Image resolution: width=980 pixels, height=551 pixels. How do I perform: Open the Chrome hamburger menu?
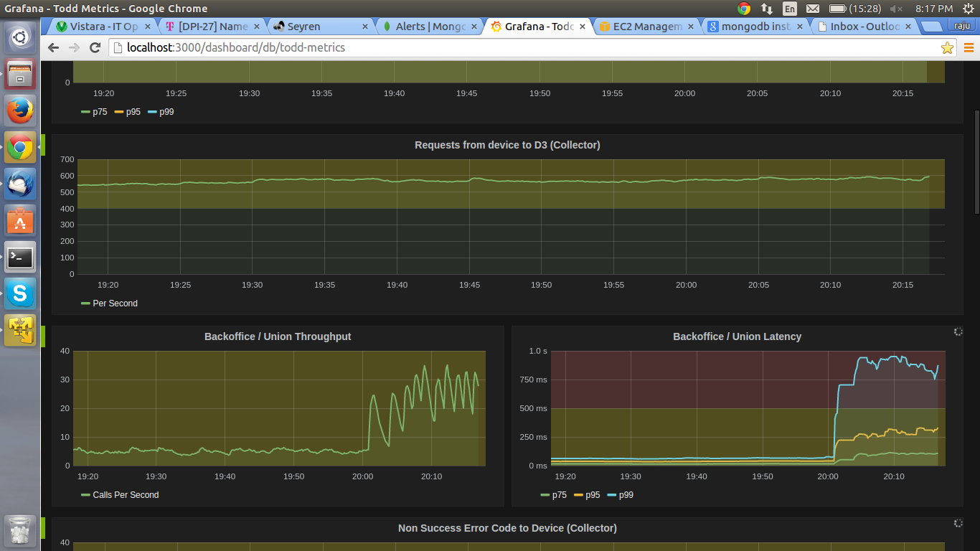pyautogui.click(x=969, y=48)
